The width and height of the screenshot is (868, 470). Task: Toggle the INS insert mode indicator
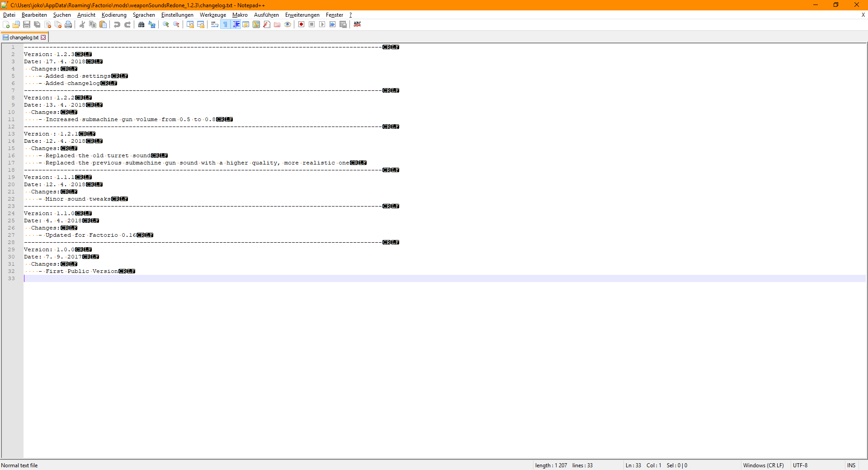pyautogui.click(x=851, y=465)
